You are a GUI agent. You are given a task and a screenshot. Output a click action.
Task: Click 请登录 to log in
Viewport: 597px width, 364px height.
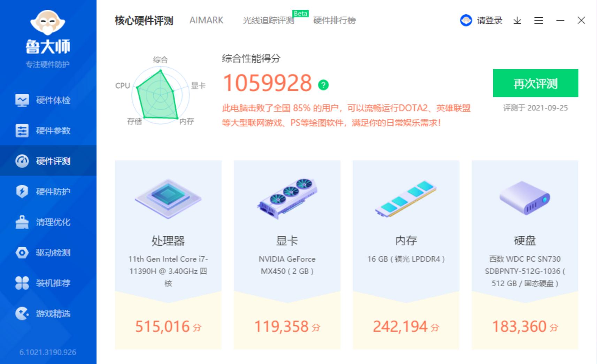[x=488, y=21]
